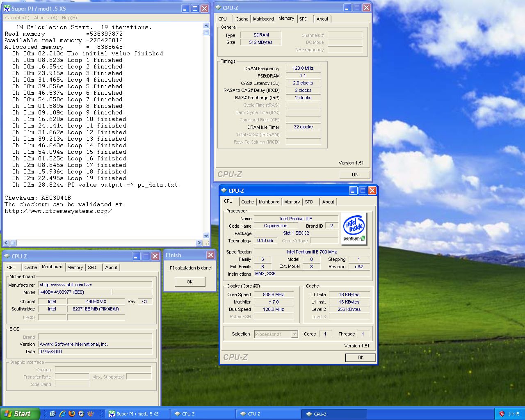
Task: Select Memory tab in processor CPU-Z window
Action: (292, 202)
